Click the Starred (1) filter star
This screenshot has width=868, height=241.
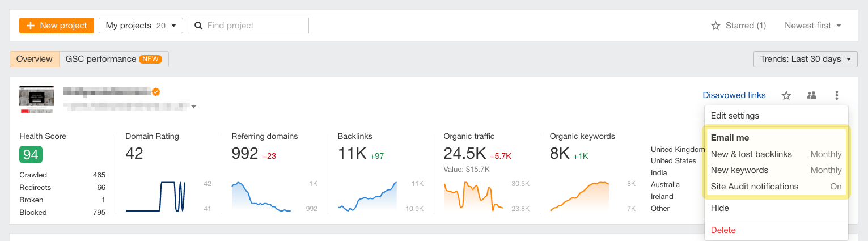coord(715,26)
